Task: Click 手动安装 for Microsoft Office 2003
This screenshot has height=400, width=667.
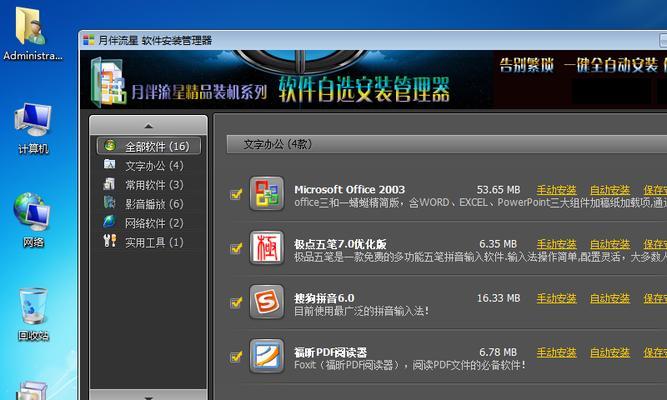Action: (x=556, y=190)
